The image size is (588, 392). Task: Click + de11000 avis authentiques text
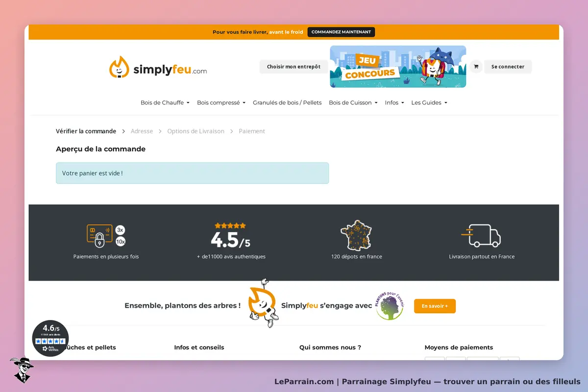(x=231, y=257)
